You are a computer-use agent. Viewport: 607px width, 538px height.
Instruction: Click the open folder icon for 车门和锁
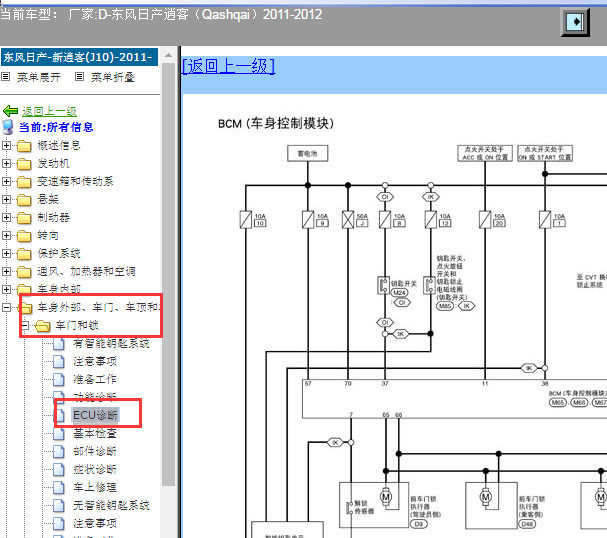[x=43, y=326]
